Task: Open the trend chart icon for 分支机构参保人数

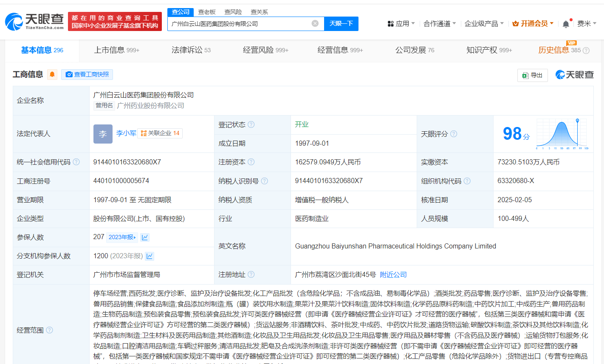Action: 150,256
